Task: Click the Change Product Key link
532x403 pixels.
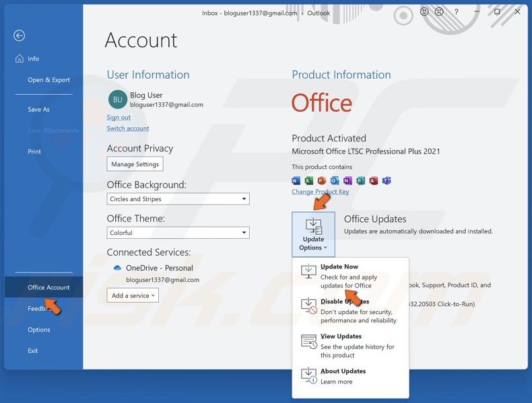Action: 321,192
